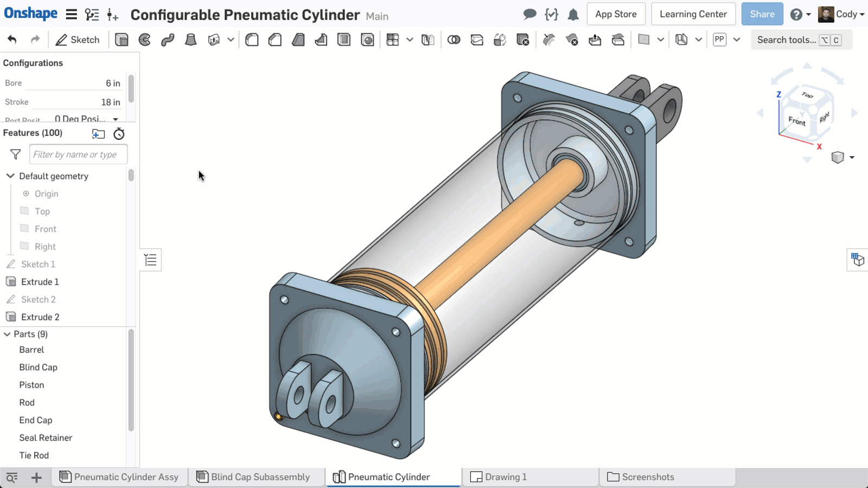Open the notifications bell
The height and width of the screenshot is (488, 868).
point(573,15)
